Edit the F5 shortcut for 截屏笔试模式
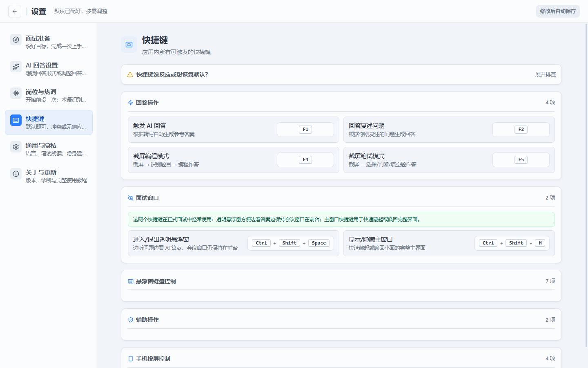The image size is (588, 368). (x=521, y=160)
